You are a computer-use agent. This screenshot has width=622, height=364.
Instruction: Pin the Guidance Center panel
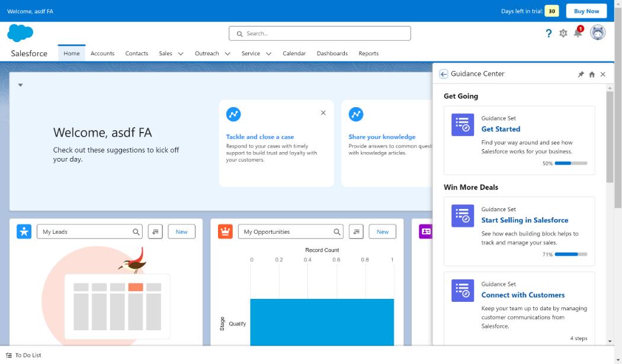click(x=581, y=75)
